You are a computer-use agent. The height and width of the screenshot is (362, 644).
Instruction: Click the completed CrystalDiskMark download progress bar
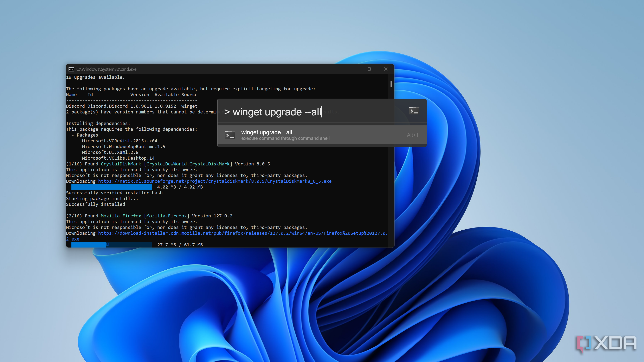[x=111, y=187]
